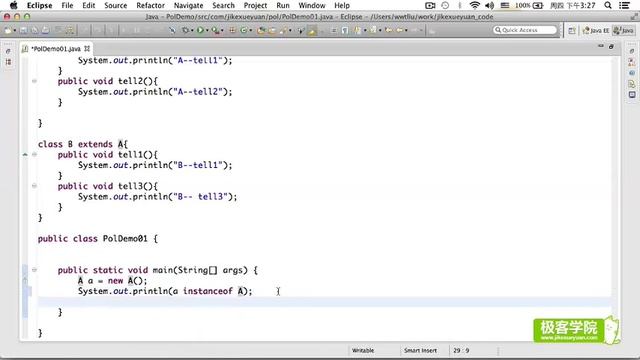This screenshot has width=640, height=360.
Task: Click the New Java Class icon
Action: 244,30
